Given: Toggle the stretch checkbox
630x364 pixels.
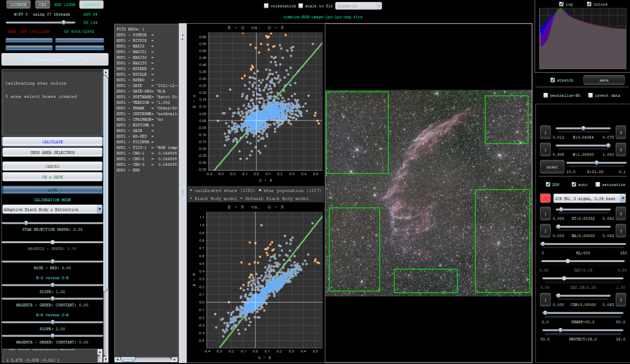Looking at the screenshot, I should click(553, 80).
